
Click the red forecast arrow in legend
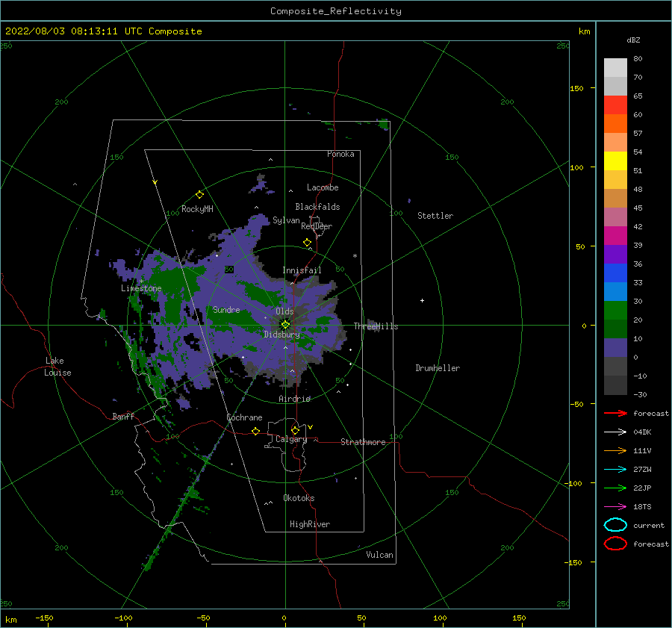click(615, 413)
